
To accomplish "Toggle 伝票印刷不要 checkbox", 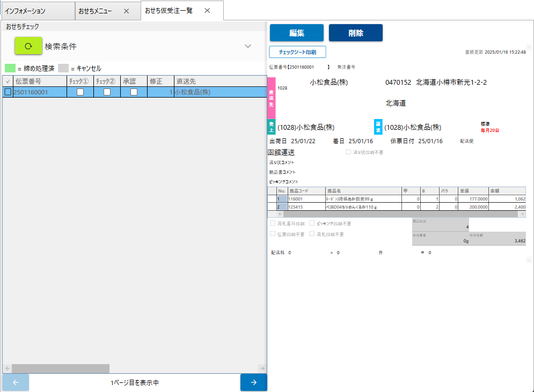I will click(273, 234).
